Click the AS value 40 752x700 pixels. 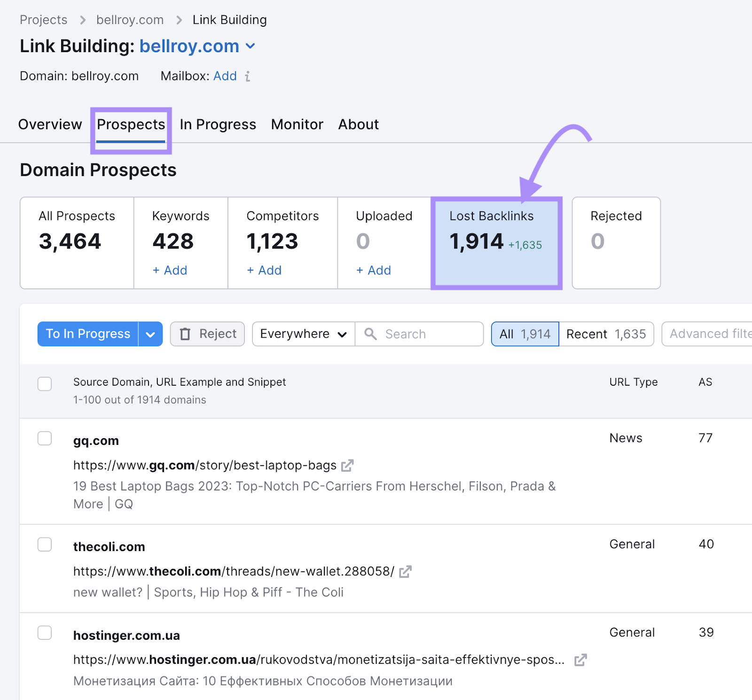pos(706,544)
